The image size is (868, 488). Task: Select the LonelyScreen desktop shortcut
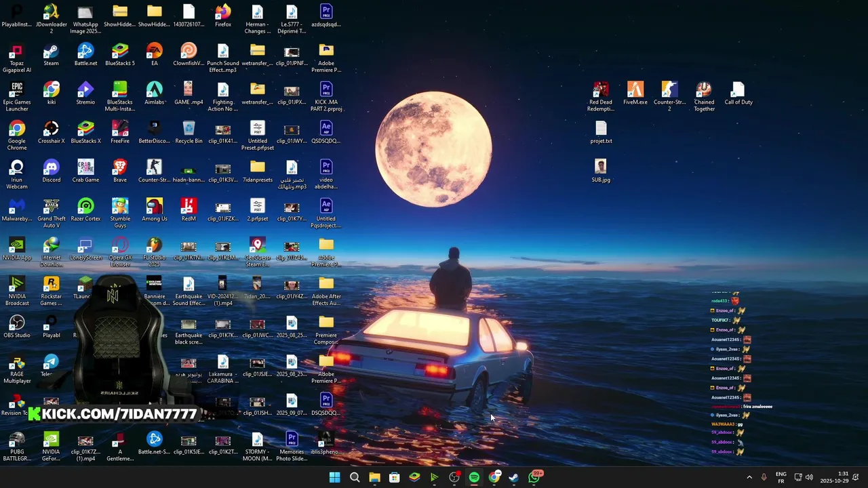[x=85, y=249]
